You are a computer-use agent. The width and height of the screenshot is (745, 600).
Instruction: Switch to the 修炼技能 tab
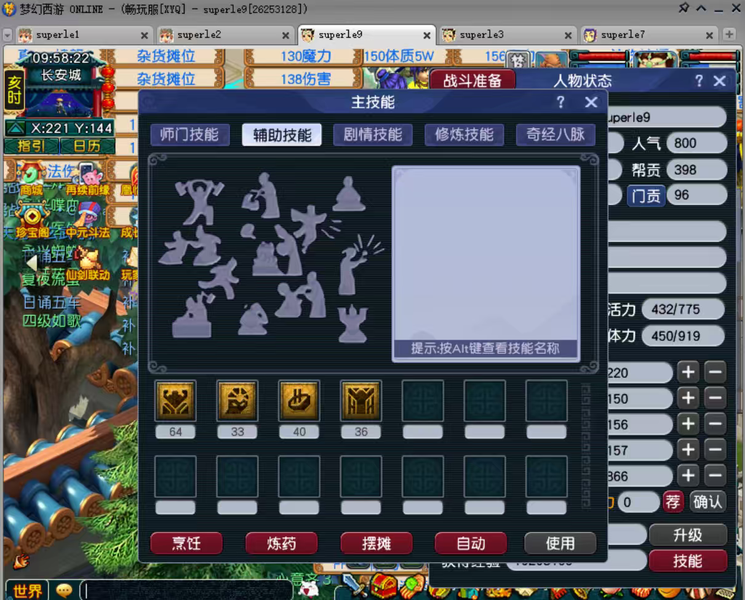(x=464, y=135)
